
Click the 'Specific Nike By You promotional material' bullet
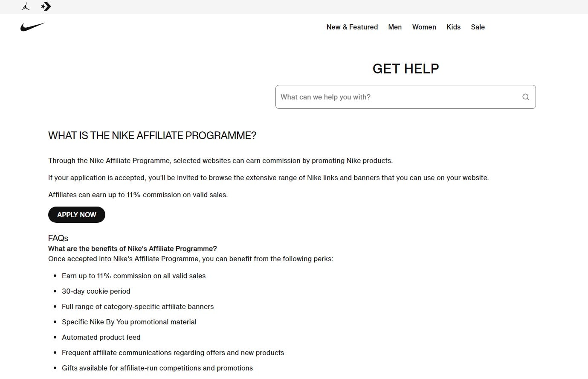pyautogui.click(x=129, y=322)
